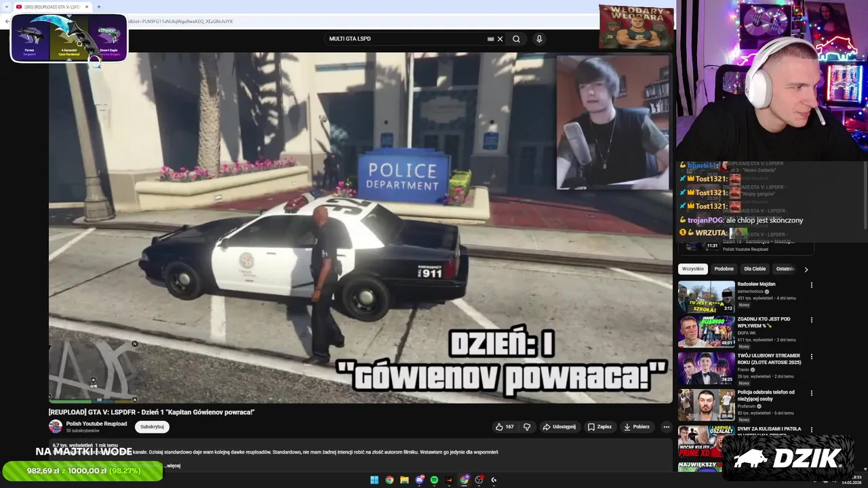This screenshot has width=868, height=488.
Task: Click the Subskrybuj button
Action: click(x=152, y=427)
